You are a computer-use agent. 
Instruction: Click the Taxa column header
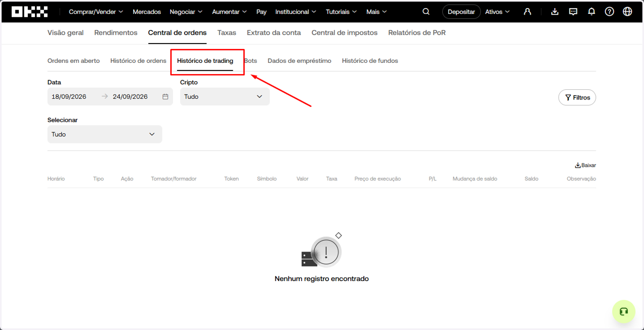(x=332, y=178)
